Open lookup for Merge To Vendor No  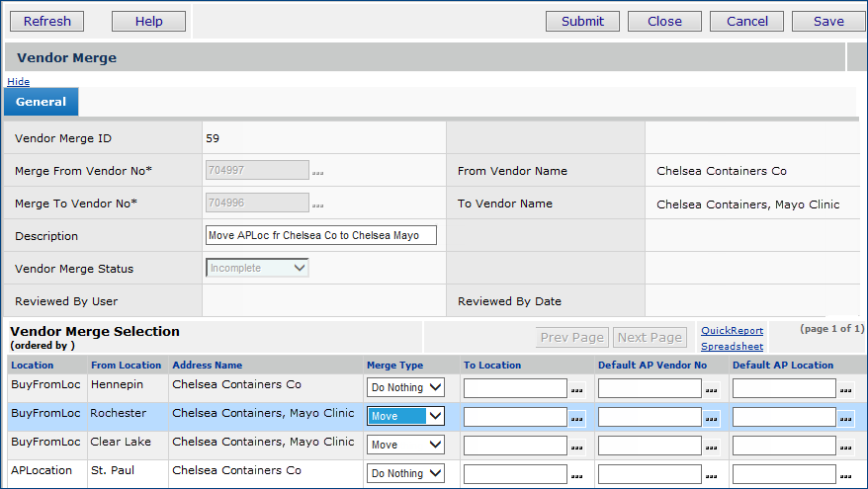point(317,205)
